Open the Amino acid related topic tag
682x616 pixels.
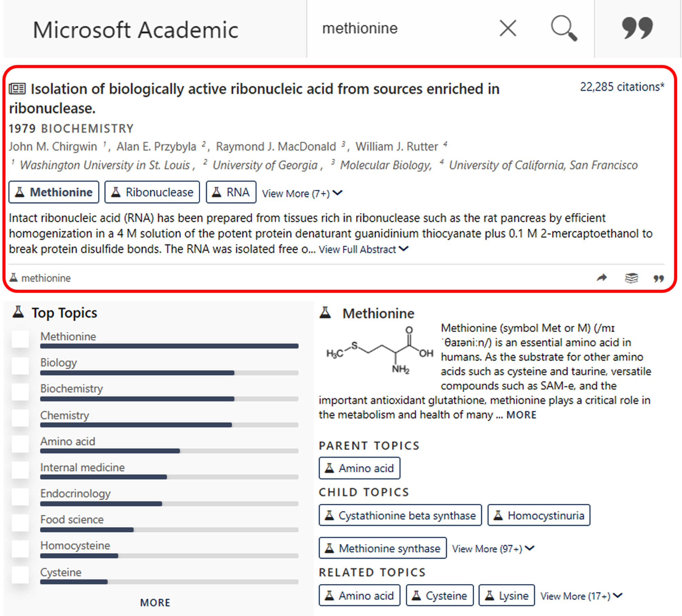coord(359,595)
